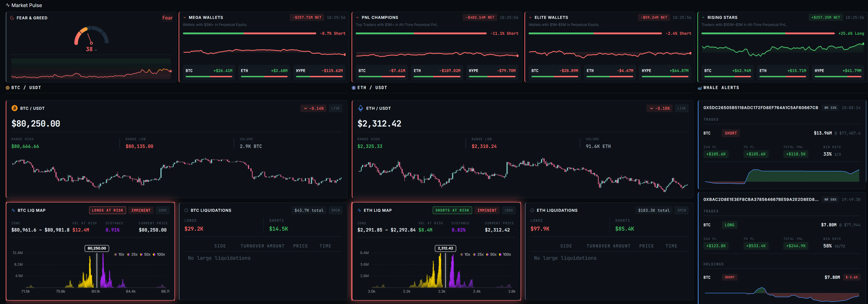Click the LONGS AT RISK badge
This screenshot has height=304, width=868.
(107, 210)
